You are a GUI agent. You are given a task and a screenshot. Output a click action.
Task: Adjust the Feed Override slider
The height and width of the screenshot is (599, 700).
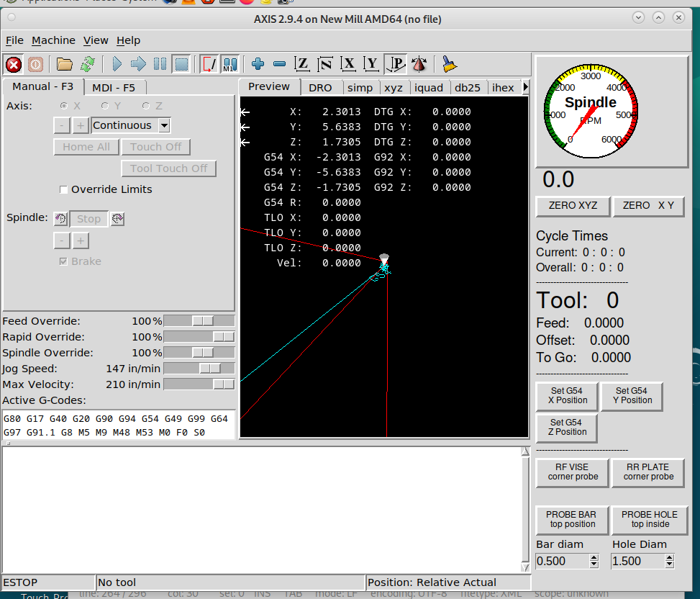point(202,321)
